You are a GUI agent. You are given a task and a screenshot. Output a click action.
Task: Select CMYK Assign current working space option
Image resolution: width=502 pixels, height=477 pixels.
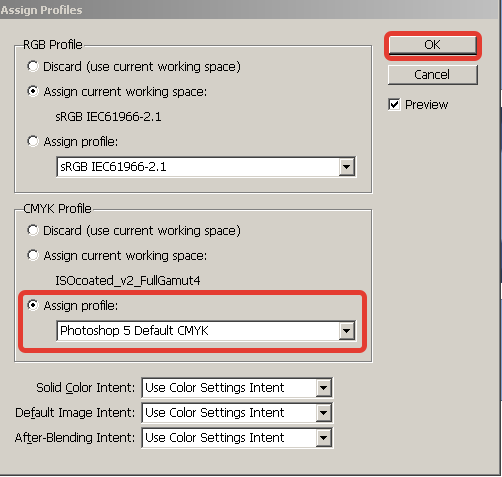tap(33, 255)
